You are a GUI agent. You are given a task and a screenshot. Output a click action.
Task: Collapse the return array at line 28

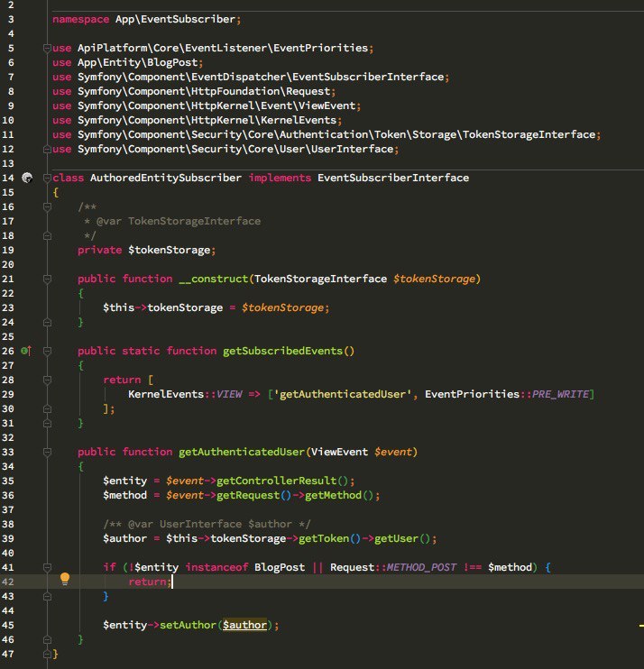point(48,380)
